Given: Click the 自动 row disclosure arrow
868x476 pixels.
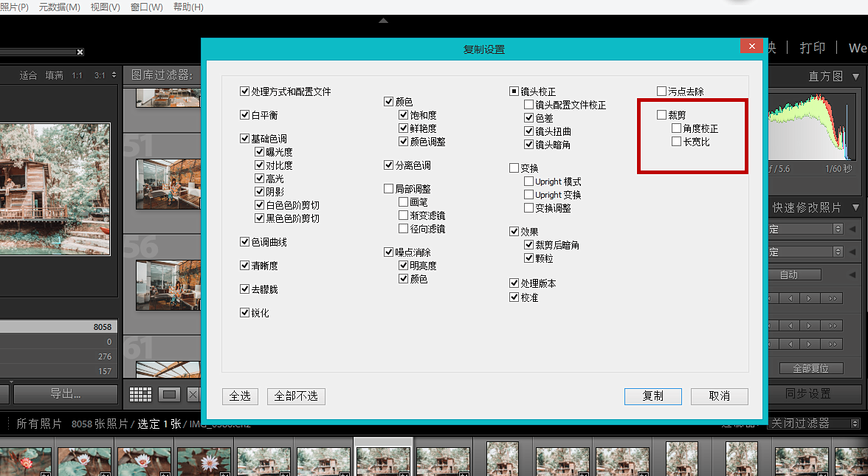Looking at the screenshot, I should coord(853,275).
